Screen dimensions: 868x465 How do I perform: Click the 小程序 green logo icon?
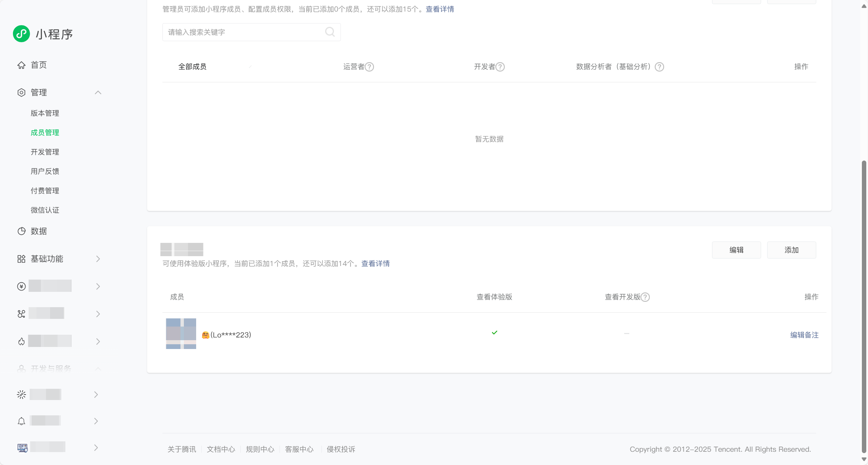tap(21, 34)
